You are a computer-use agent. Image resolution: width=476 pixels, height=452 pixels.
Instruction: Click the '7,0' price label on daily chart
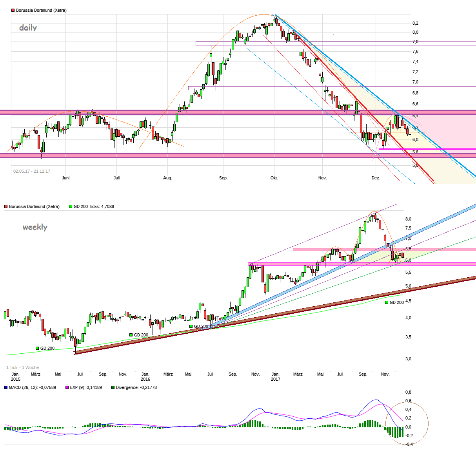tap(415, 82)
